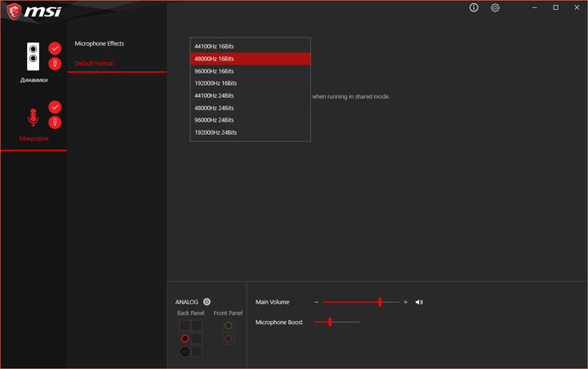588x369 pixels.
Task: Open the information icon in title bar
Action: coord(474,7)
